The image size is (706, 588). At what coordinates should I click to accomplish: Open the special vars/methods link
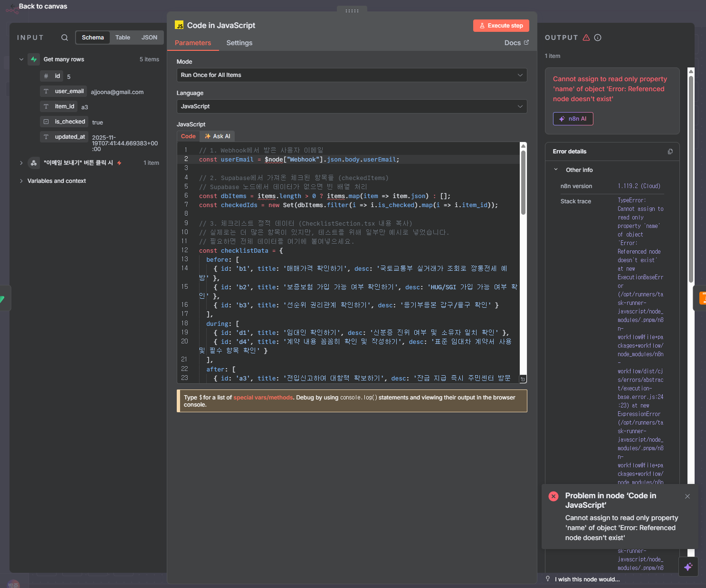click(263, 398)
